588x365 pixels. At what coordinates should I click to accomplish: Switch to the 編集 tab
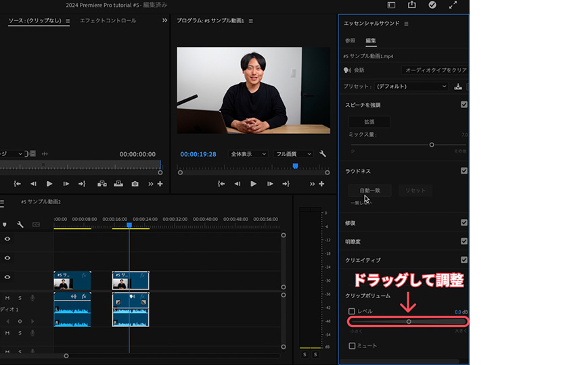coord(371,41)
